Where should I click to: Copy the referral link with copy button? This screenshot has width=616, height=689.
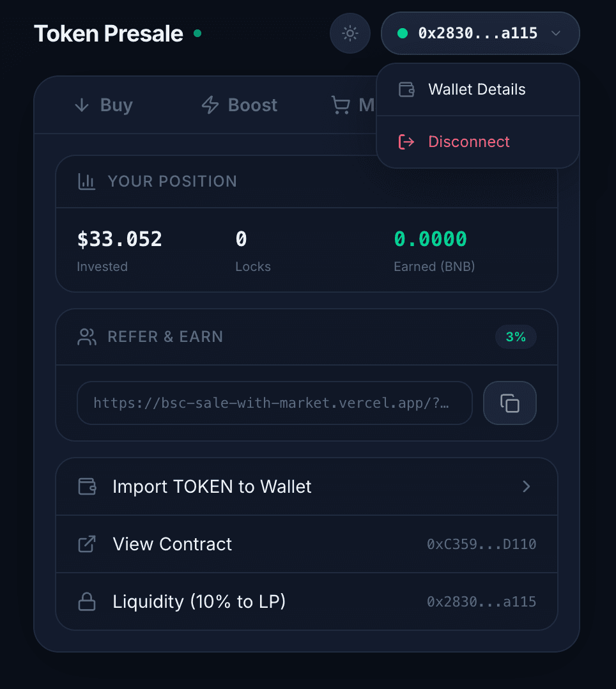coord(509,403)
